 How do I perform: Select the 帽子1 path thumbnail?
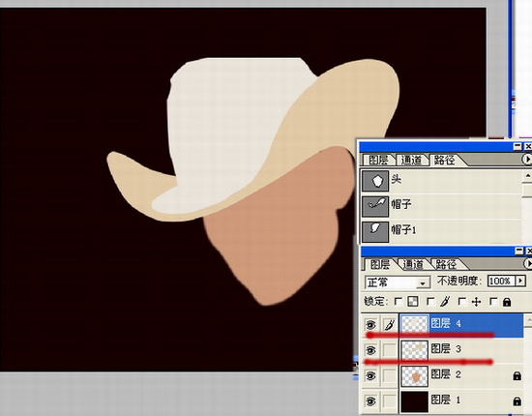click(x=375, y=231)
